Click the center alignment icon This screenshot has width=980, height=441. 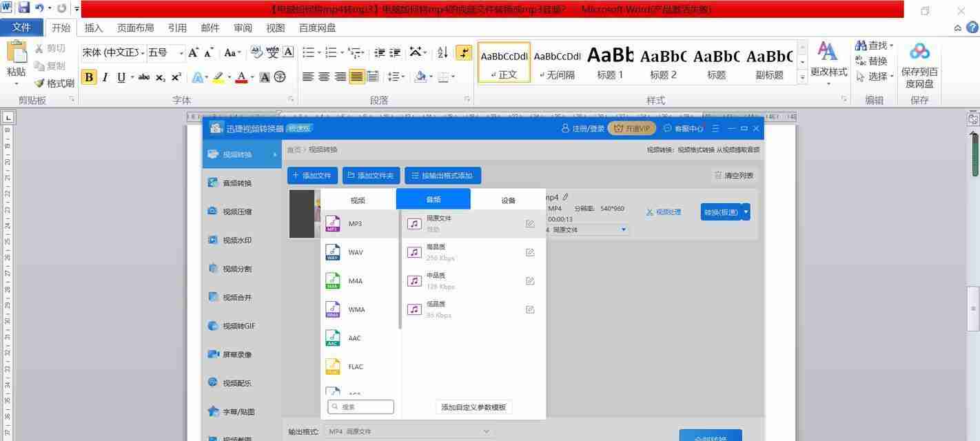[324, 77]
